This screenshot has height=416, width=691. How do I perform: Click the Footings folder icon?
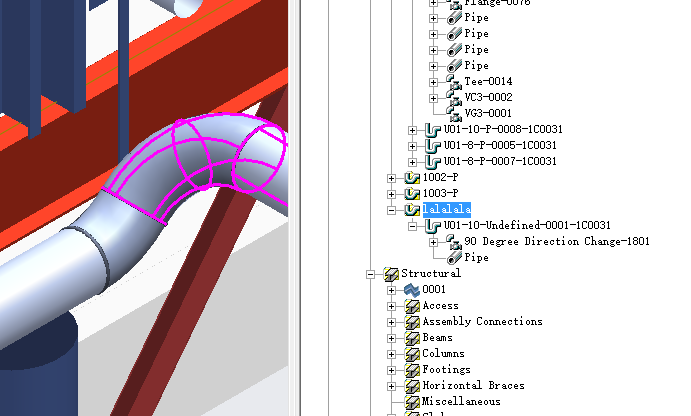pyautogui.click(x=412, y=370)
